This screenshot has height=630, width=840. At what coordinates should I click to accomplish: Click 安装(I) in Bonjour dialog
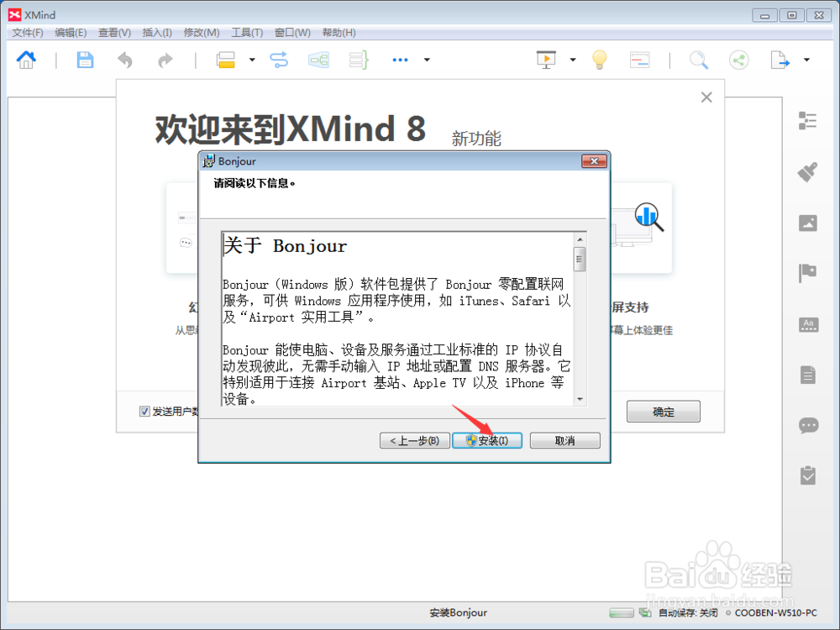point(487,440)
